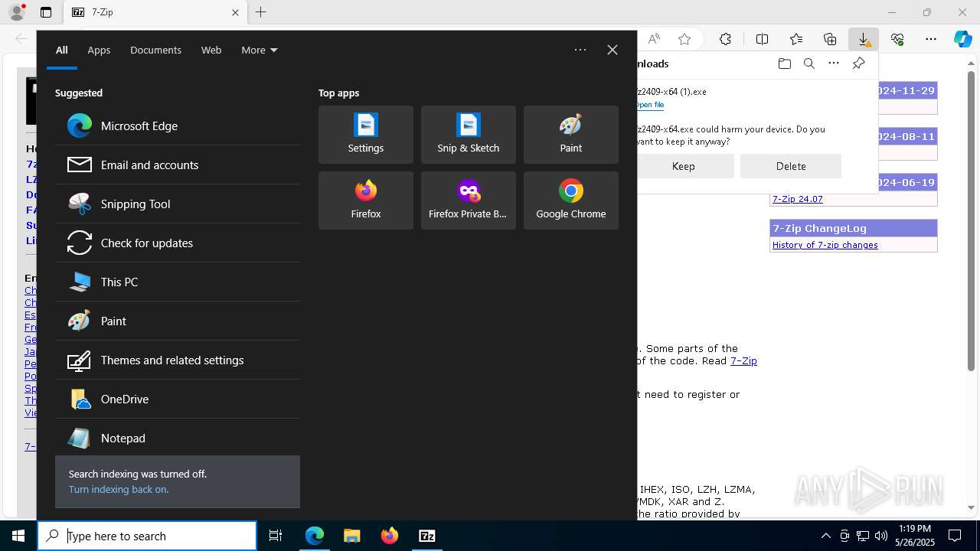Open Edge Settings and more menu
Image resolution: width=980 pixels, height=551 pixels.
931,39
